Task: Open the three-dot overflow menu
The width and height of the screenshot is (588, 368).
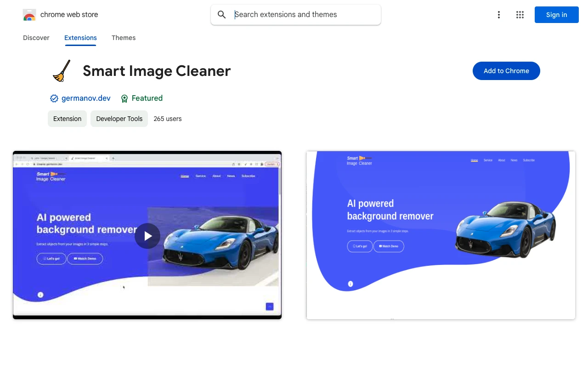Action: click(499, 15)
